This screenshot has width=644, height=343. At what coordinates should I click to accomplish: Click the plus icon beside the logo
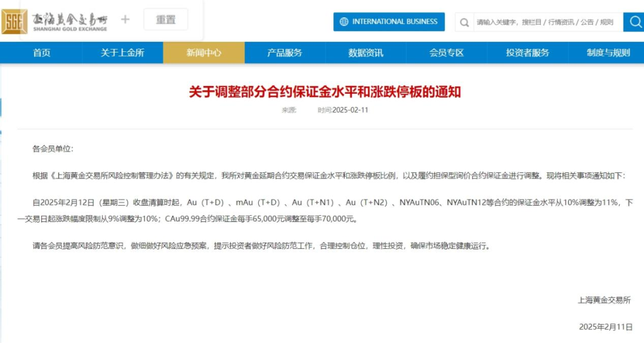point(125,19)
